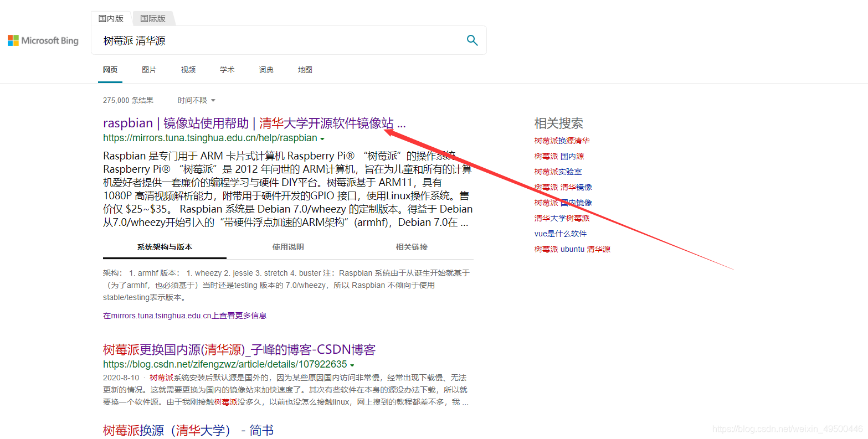The width and height of the screenshot is (868, 439).
Task: Click 在mirrors.tuna.tsinghua.edu.cn上查看更多信息 link
Action: (184, 316)
